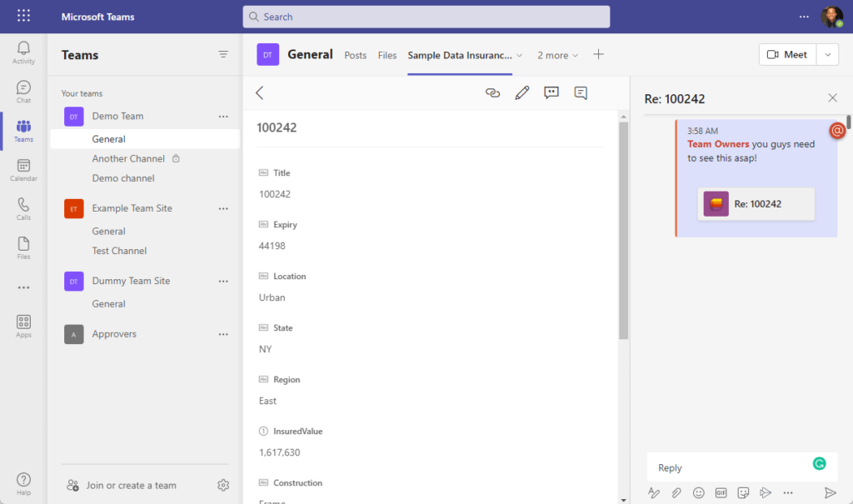Click the filter teams icon

pos(223,54)
